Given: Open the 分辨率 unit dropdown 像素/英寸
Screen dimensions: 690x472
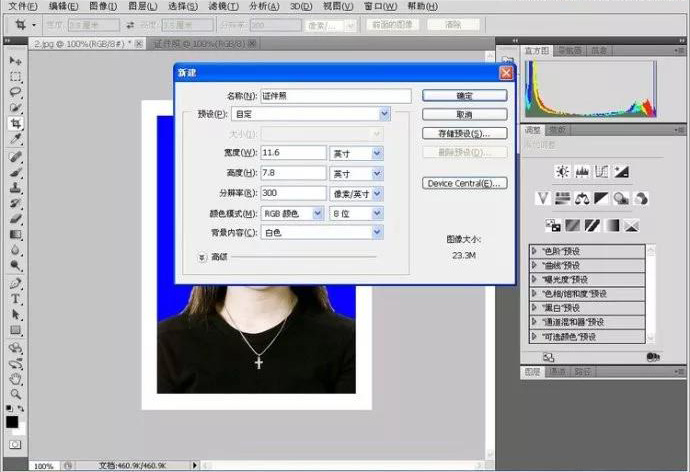Looking at the screenshot, I should [356, 194].
